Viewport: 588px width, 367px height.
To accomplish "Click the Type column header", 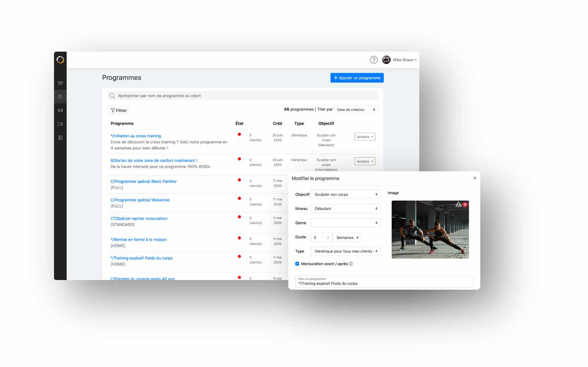I will click(x=299, y=124).
